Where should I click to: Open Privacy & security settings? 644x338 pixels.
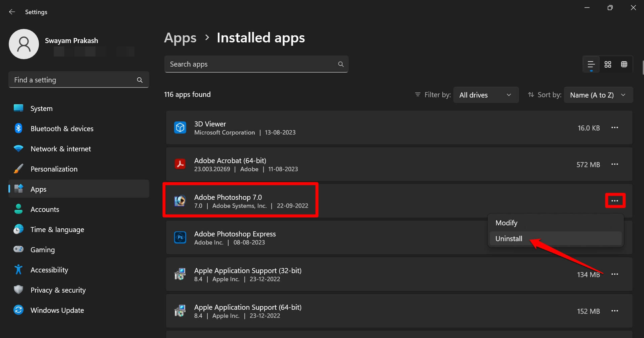pyautogui.click(x=79, y=290)
